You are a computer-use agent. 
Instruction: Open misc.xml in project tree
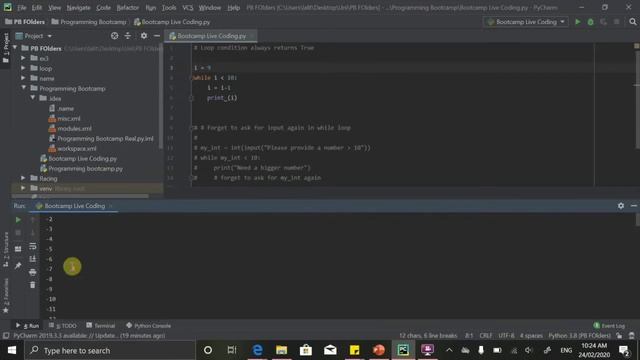(x=69, y=118)
